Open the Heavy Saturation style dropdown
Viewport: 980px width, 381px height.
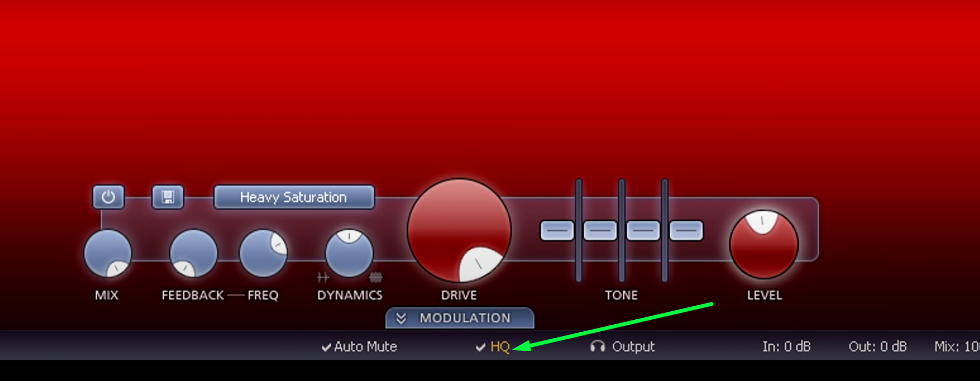[x=294, y=197]
